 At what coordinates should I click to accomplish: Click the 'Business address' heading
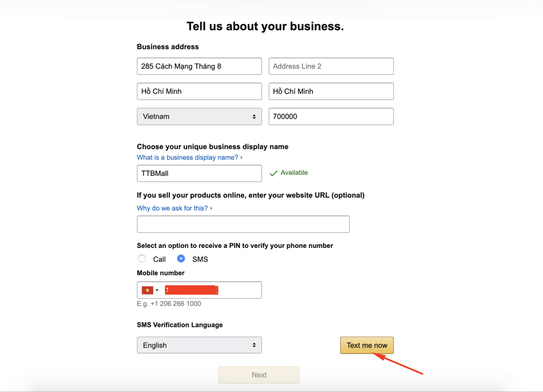point(168,47)
